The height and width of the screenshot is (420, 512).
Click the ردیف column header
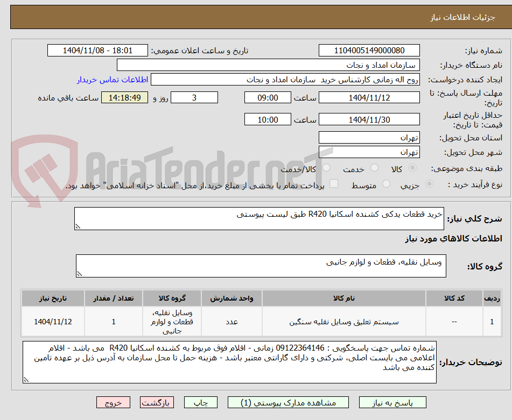coord(492,298)
